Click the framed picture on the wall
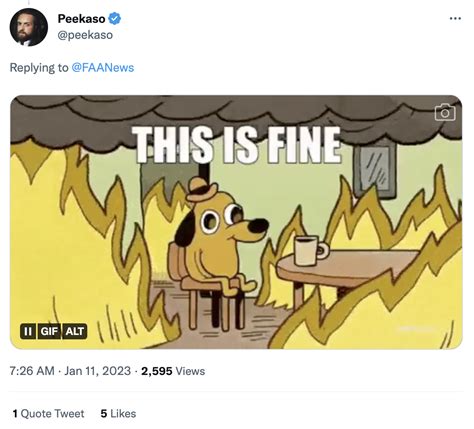 [x=375, y=168]
